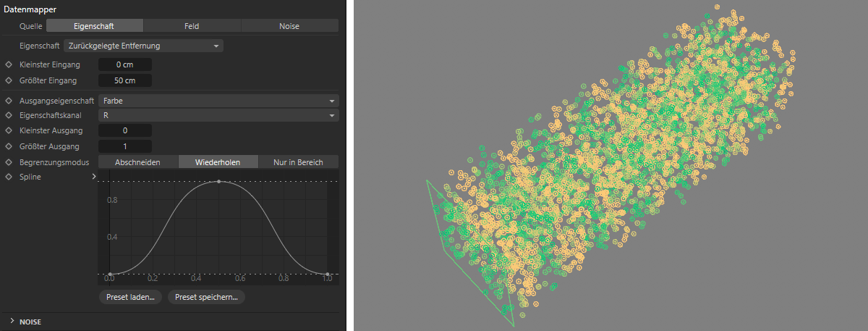Toggle keyframe diamond for Kleinster Ausgang

click(x=9, y=130)
